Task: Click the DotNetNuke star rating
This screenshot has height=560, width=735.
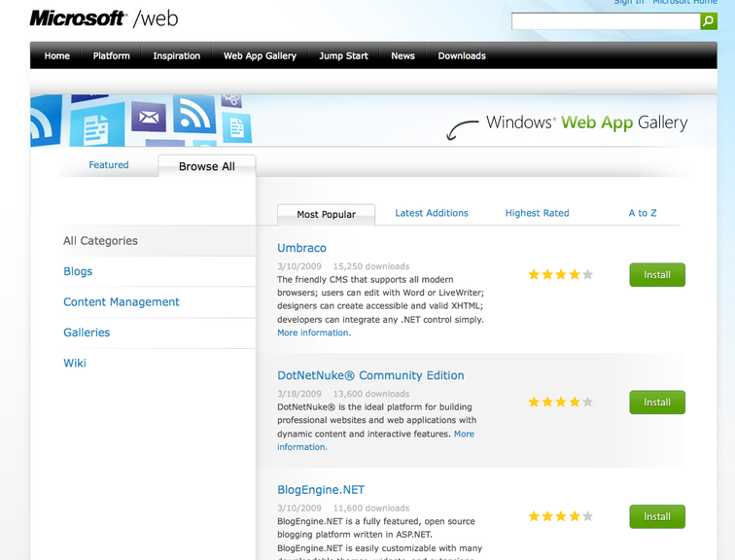Action: pos(560,402)
